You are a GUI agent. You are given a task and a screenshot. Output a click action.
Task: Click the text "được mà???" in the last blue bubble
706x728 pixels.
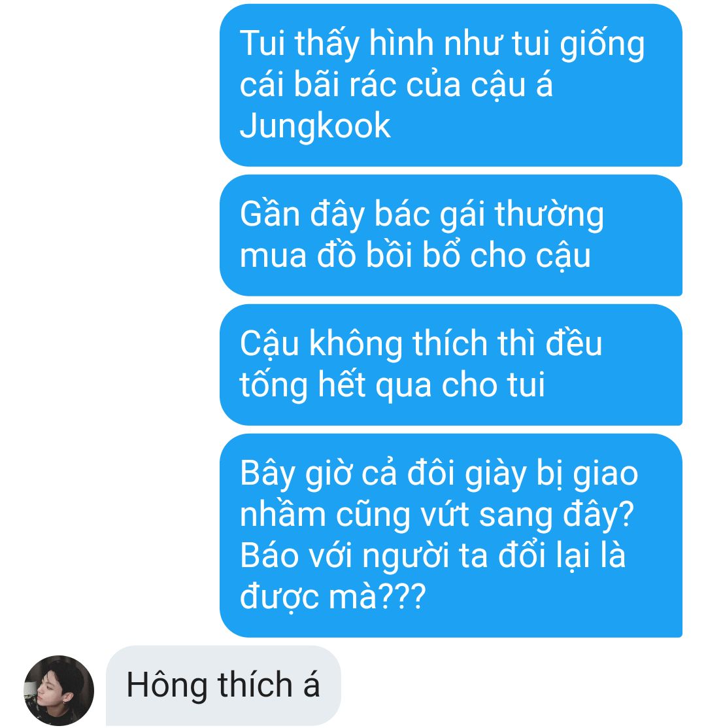point(333,597)
